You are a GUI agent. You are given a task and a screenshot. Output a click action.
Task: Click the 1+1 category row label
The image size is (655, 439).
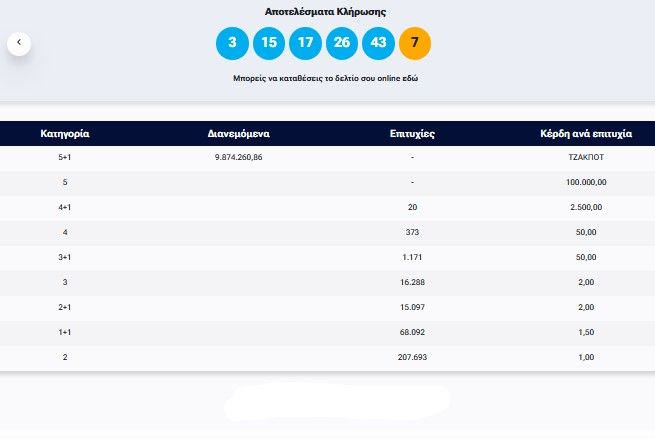[66, 331]
